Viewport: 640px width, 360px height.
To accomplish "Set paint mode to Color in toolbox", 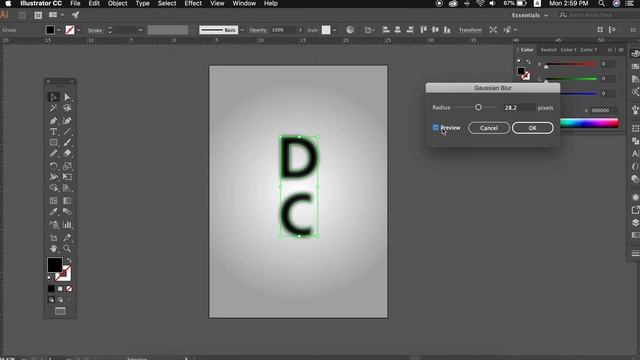I will click(51, 289).
